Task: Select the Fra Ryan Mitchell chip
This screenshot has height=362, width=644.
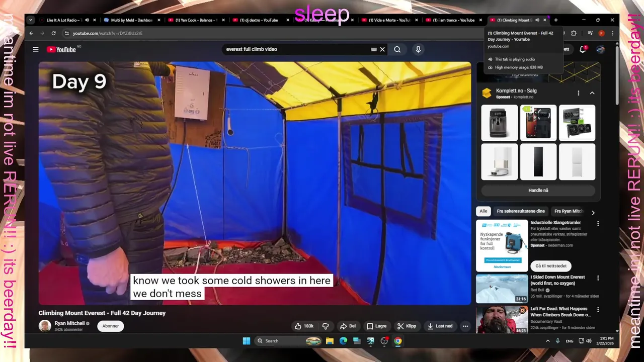Action: [x=569, y=211]
